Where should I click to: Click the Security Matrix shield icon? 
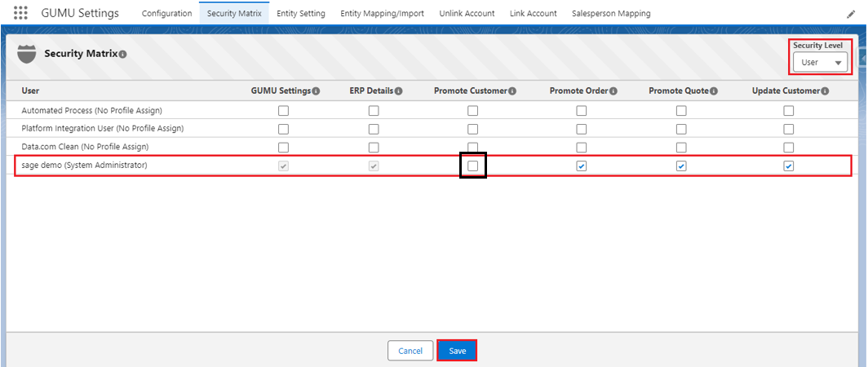27,53
